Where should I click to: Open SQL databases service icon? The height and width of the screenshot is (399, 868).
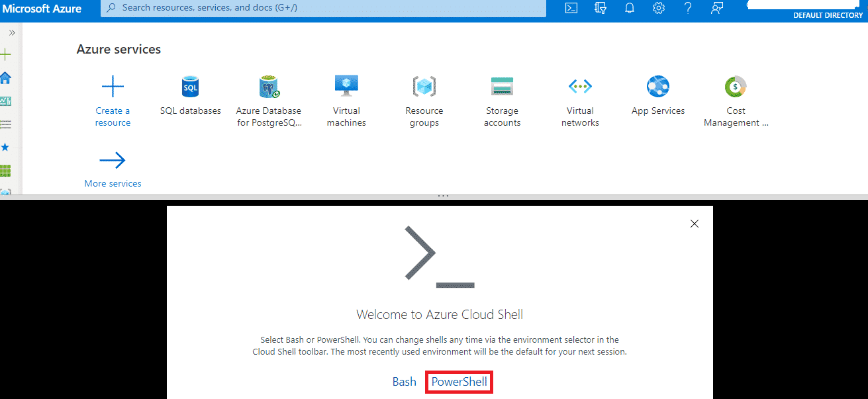[x=191, y=87]
